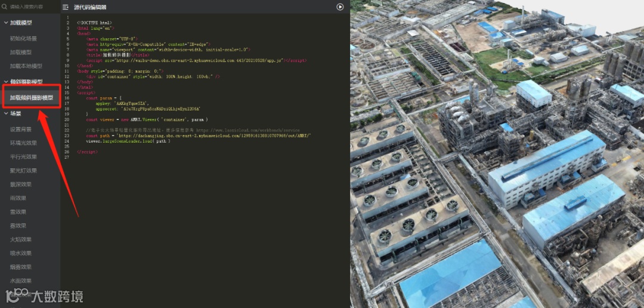Image resolution: width=644 pixels, height=308 pixels.
Task: Select the 加载倾斜摄影模型 example
Action: [x=32, y=97]
